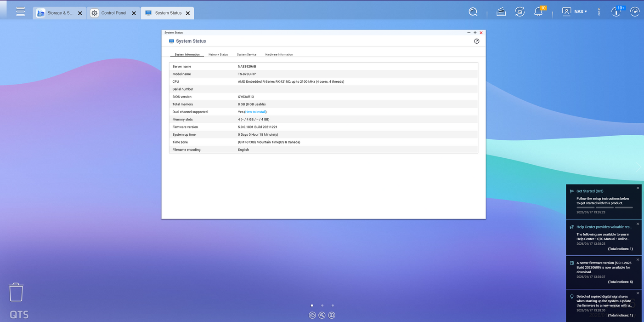Open the search magnifier in top bar
Screen dimensions: 644x322
pos(473,12)
